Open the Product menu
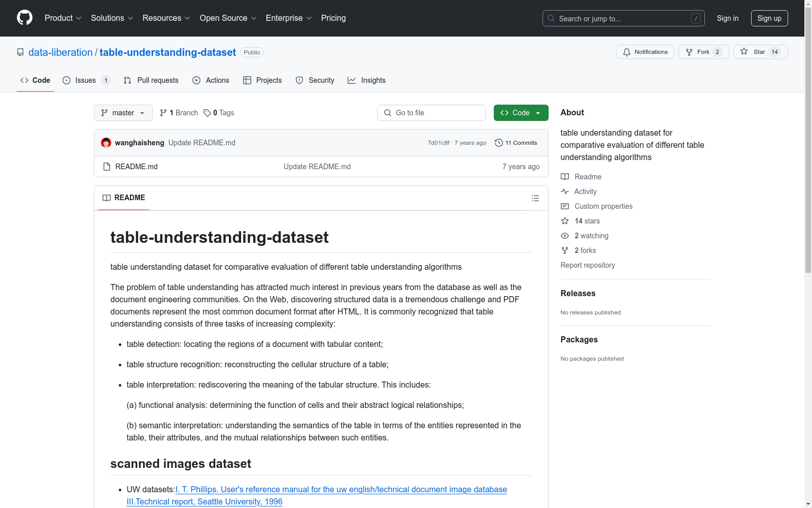This screenshot has width=812, height=508. click(63, 18)
